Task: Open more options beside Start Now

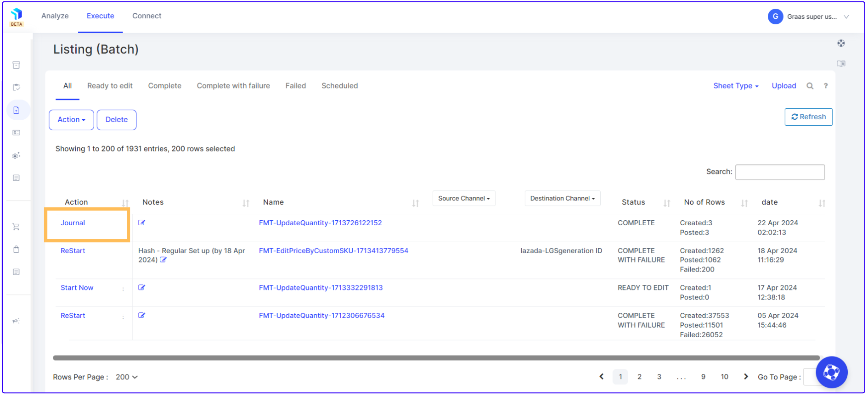Action: pyautogui.click(x=123, y=289)
